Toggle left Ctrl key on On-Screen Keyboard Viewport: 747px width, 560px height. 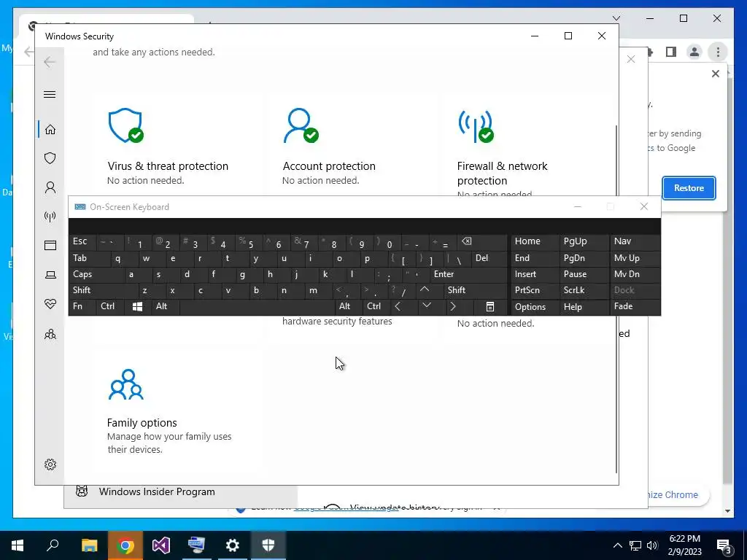tap(109, 307)
